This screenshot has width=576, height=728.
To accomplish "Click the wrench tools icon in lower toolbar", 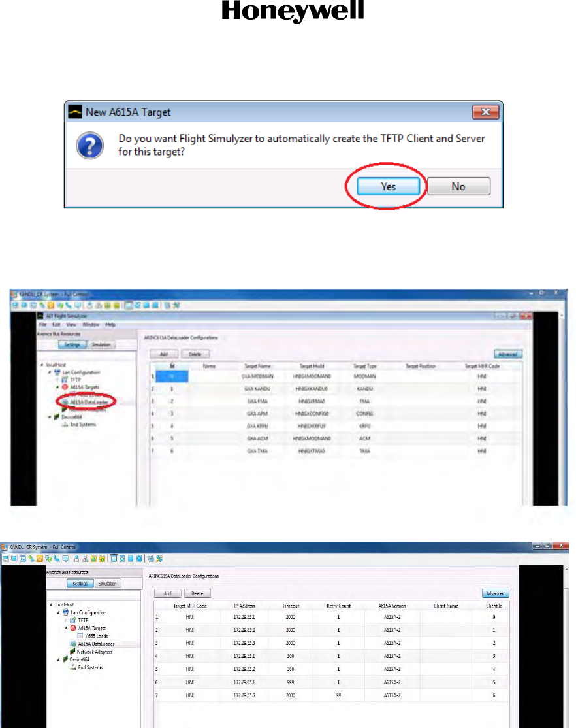I will [159, 559].
